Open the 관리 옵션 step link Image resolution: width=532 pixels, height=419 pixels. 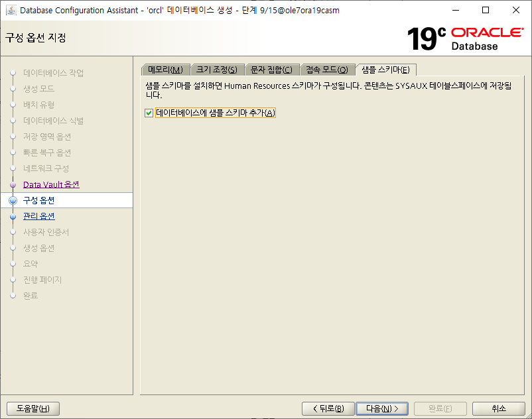pos(39,216)
